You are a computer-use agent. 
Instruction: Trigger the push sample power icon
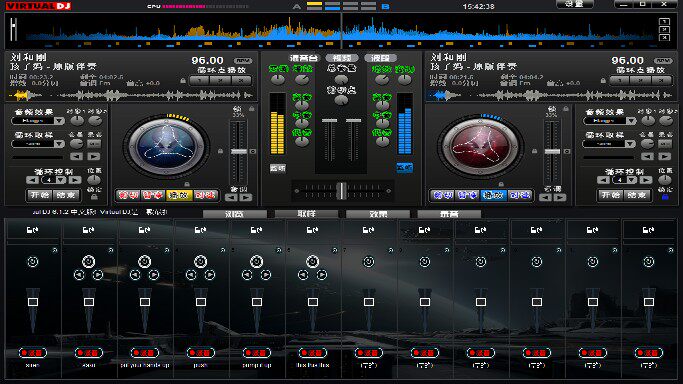[200, 262]
